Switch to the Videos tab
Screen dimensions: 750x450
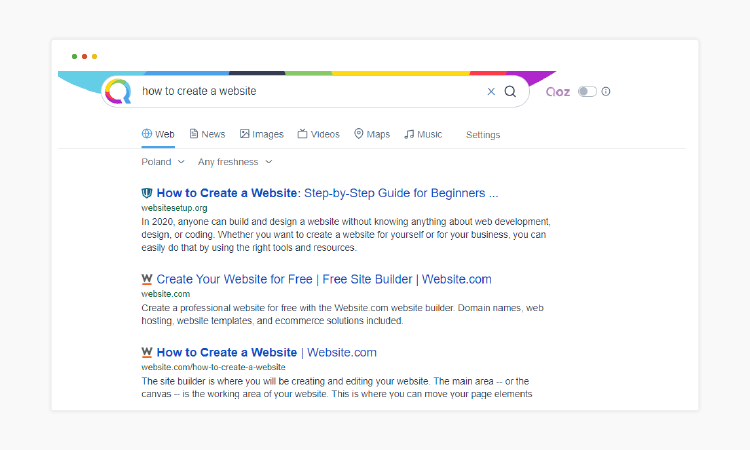pos(319,134)
